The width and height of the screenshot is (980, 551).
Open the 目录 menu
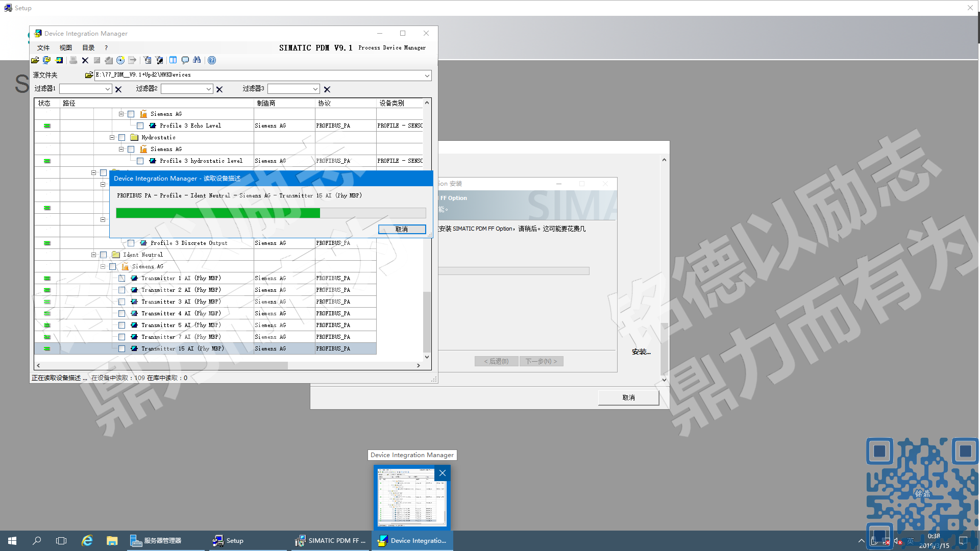click(x=88, y=48)
